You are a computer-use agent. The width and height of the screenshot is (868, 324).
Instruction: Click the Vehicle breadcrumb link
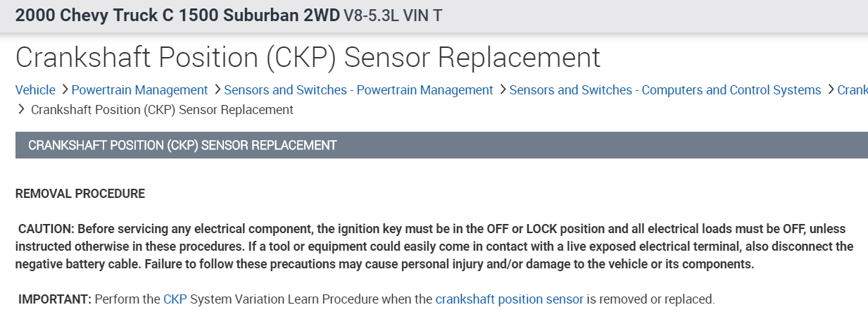(35, 90)
